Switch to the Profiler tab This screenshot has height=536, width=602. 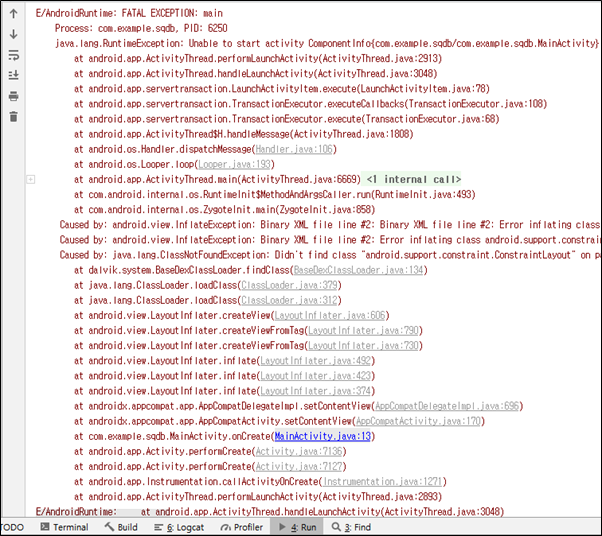tap(242, 527)
